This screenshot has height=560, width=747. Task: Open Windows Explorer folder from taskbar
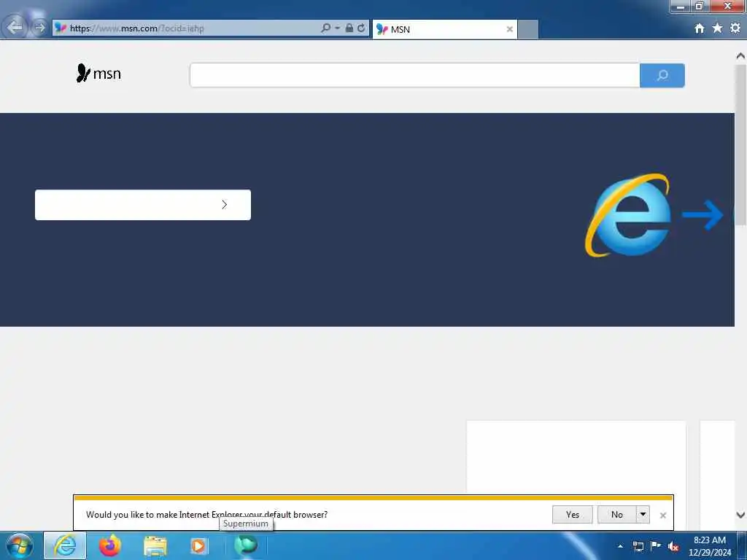point(155,546)
